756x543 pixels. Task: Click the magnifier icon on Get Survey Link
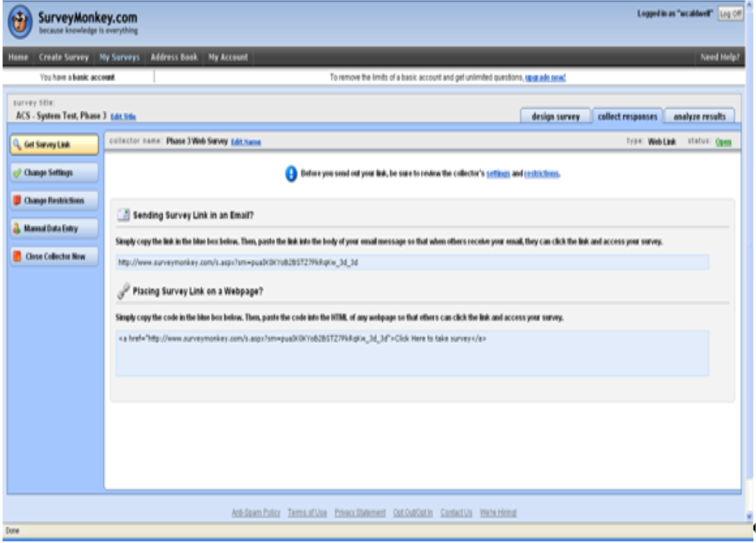(x=17, y=145)
